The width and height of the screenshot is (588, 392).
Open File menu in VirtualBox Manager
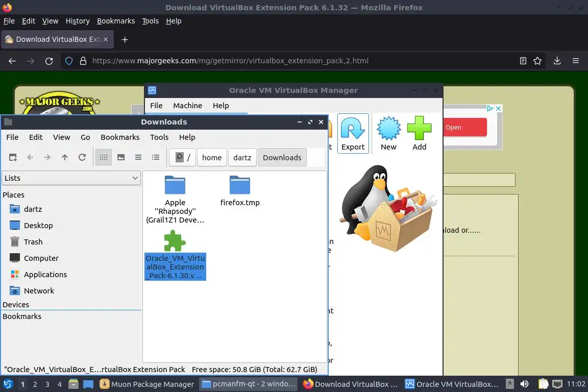(x=156, y=106)
